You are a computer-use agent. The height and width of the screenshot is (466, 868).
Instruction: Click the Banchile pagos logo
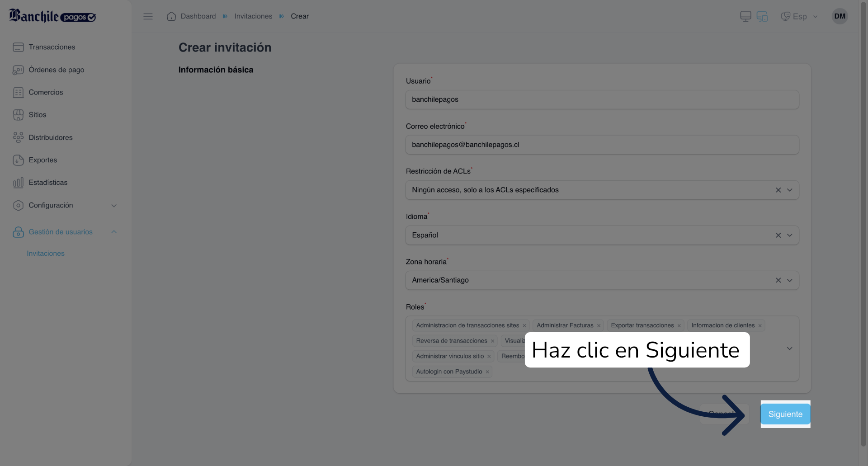(x=52, y=16)
